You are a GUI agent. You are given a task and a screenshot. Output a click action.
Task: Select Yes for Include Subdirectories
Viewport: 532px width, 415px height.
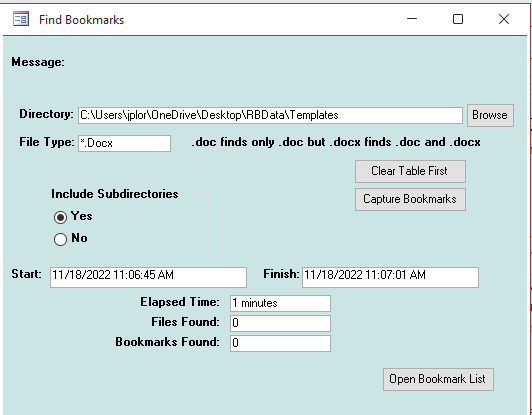coord(60,217)
